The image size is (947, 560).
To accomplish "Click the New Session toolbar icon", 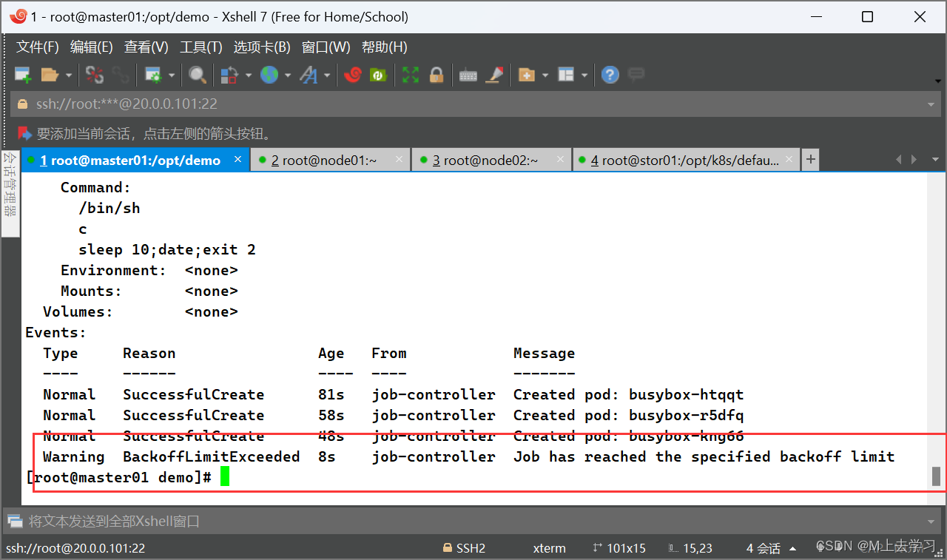I will (x=23, y=75).
